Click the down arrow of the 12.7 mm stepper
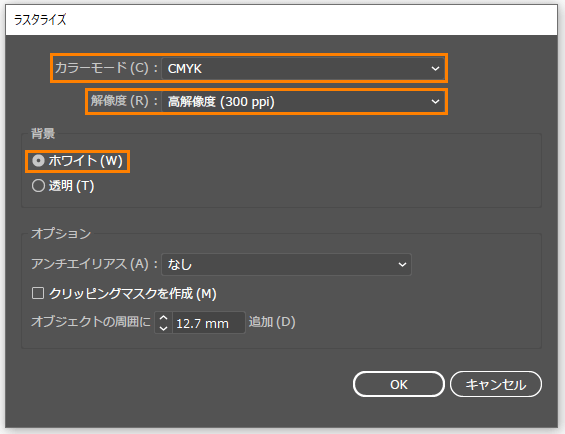Viewport: 565px width, 434px height. click(164, 328)
